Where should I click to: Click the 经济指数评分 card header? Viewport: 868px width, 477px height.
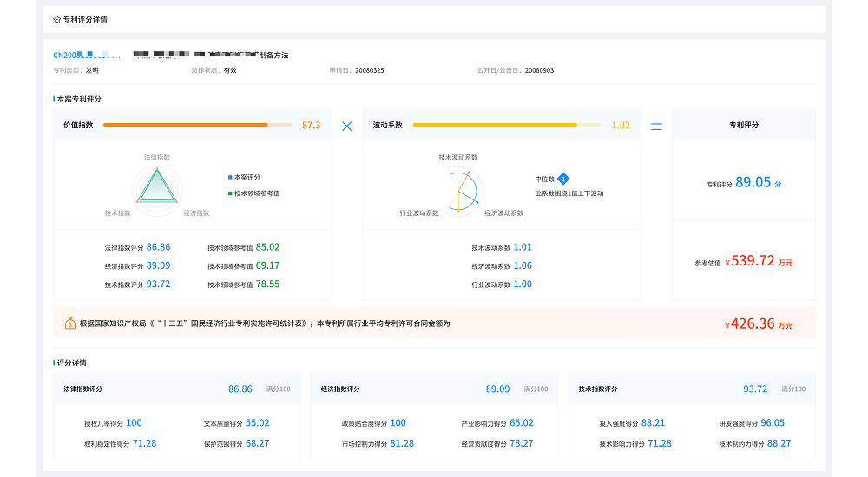pos(435,389)
